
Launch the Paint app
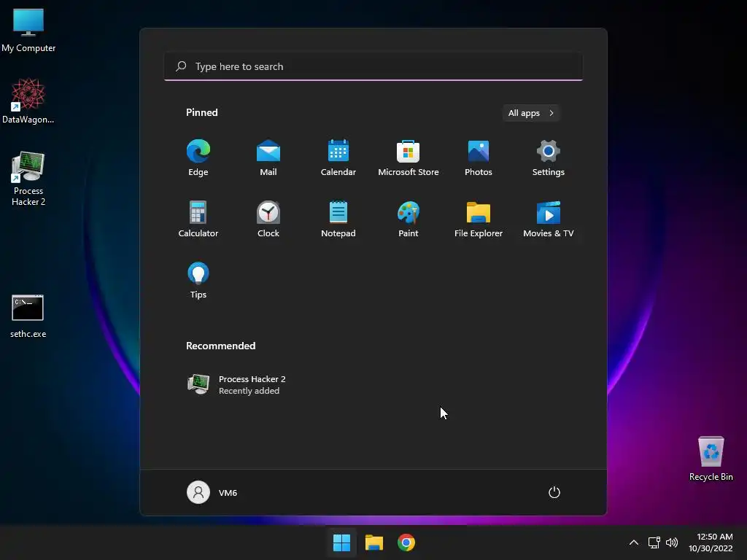pos(409,219)
